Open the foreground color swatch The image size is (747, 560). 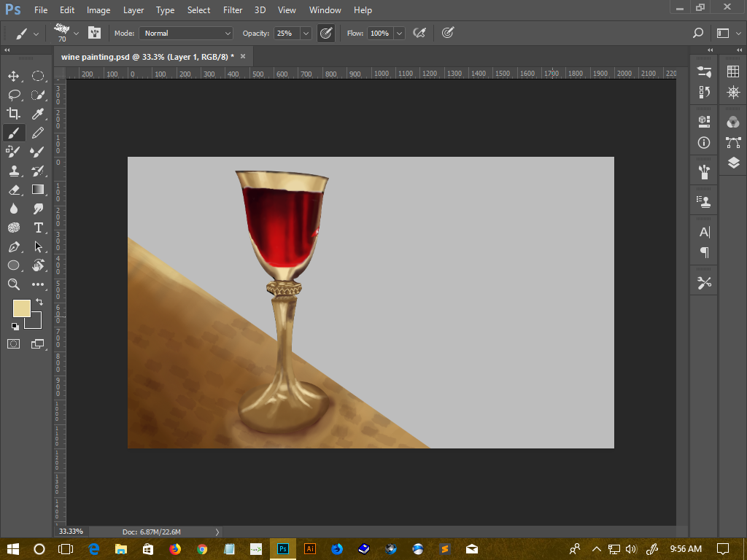coord(21,308)
